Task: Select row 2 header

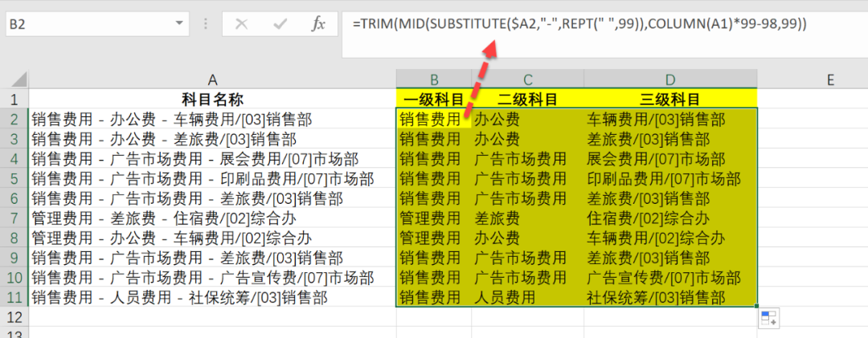Action: [x=14, y=119]
